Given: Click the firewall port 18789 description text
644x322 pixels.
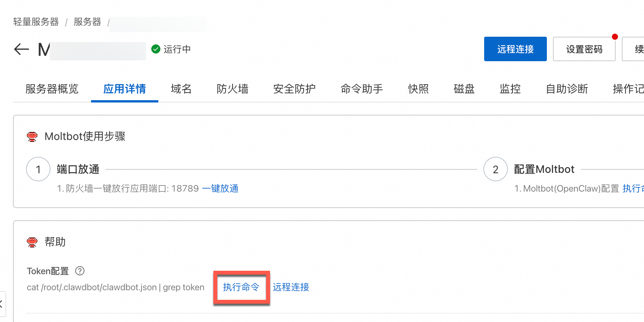Looking at the screenshot, I should point(128,189).
